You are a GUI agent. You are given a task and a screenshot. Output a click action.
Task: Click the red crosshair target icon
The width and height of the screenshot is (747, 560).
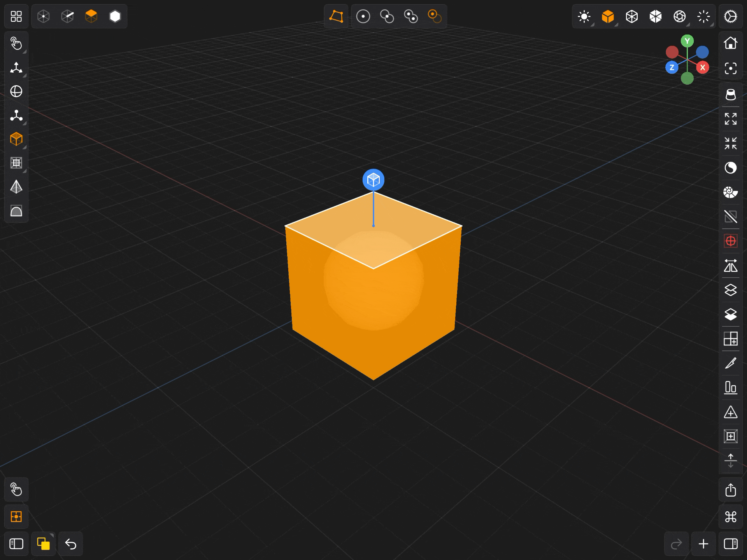pyautogui.click(x=731, y=241)
